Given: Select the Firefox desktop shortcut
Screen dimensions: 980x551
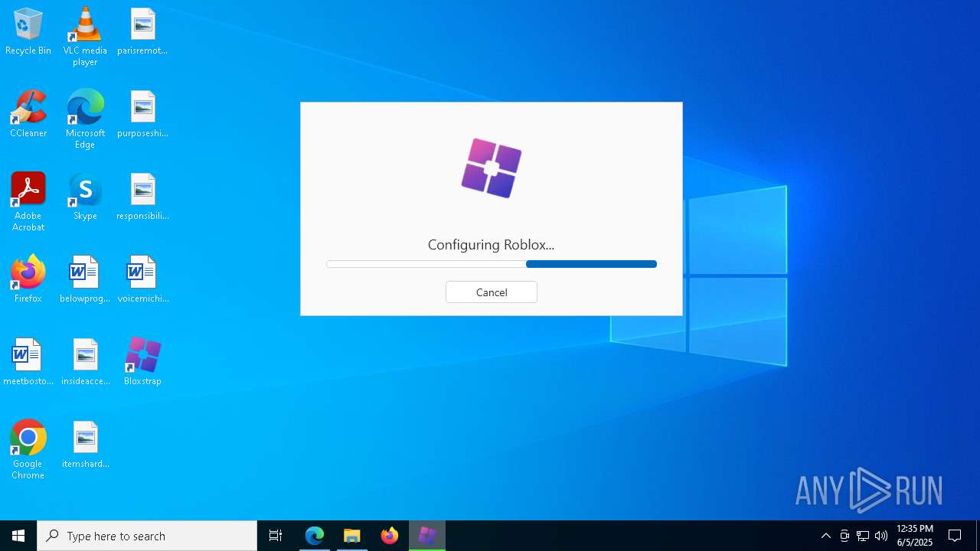Looking at the screenshot, I should click(x=28, y=280).
